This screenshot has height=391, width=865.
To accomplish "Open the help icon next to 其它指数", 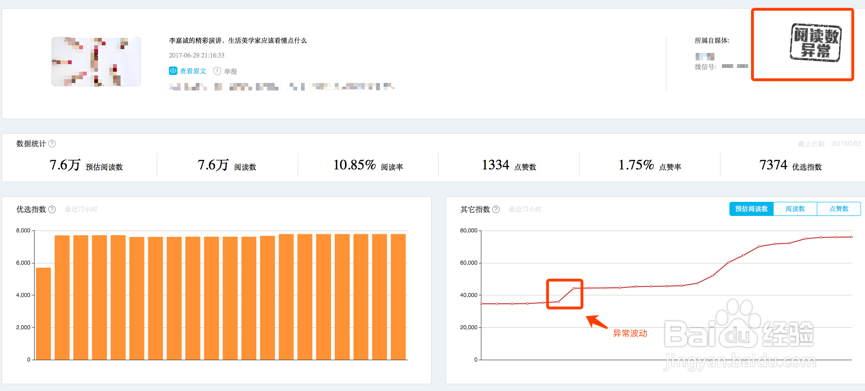I will point(496,210).
